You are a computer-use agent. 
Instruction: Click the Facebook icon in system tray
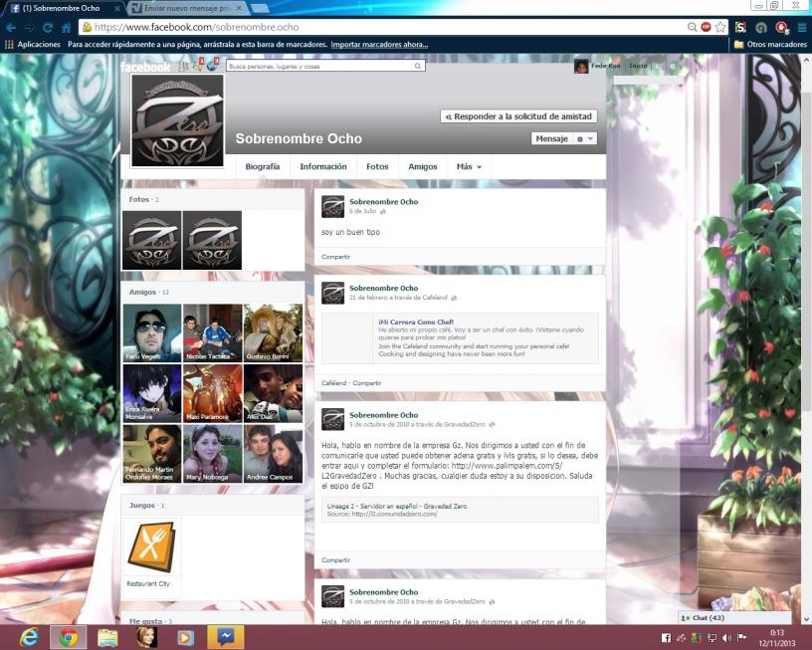[666, 638]
